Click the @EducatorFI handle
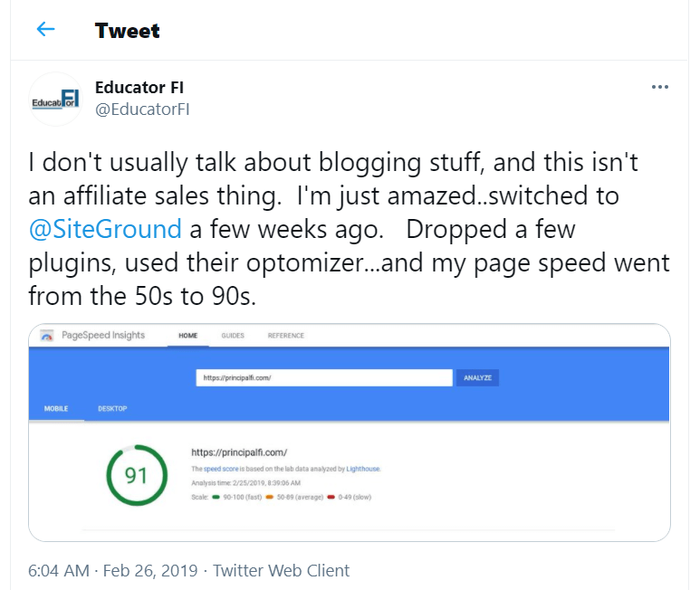 click(x=142, y=109)
